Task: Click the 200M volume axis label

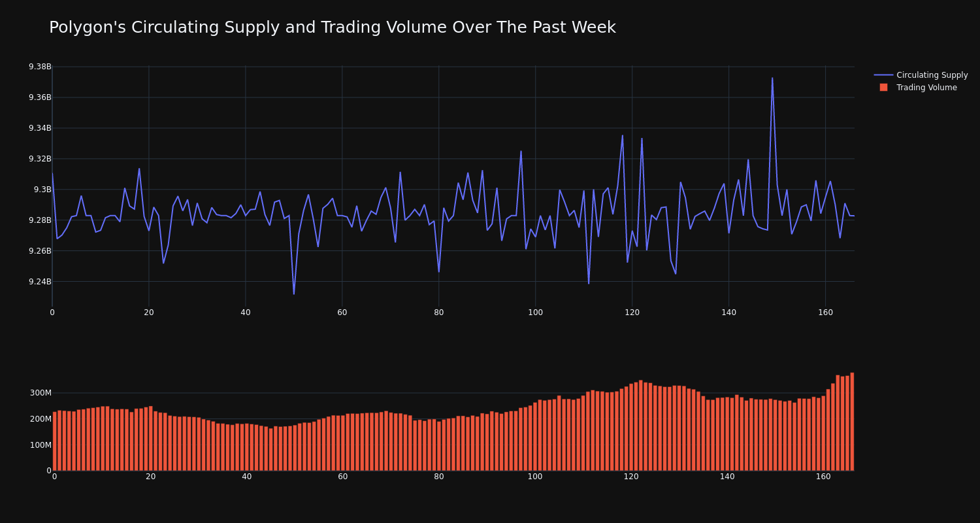Action: click(x=40, y=419)
